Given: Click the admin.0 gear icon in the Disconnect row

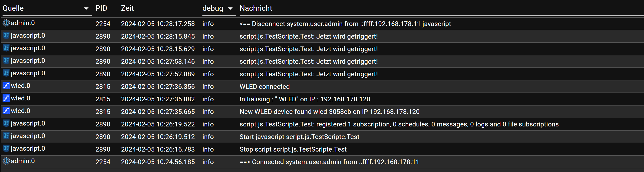Looking at the screenshot, I should coord(6,23).
